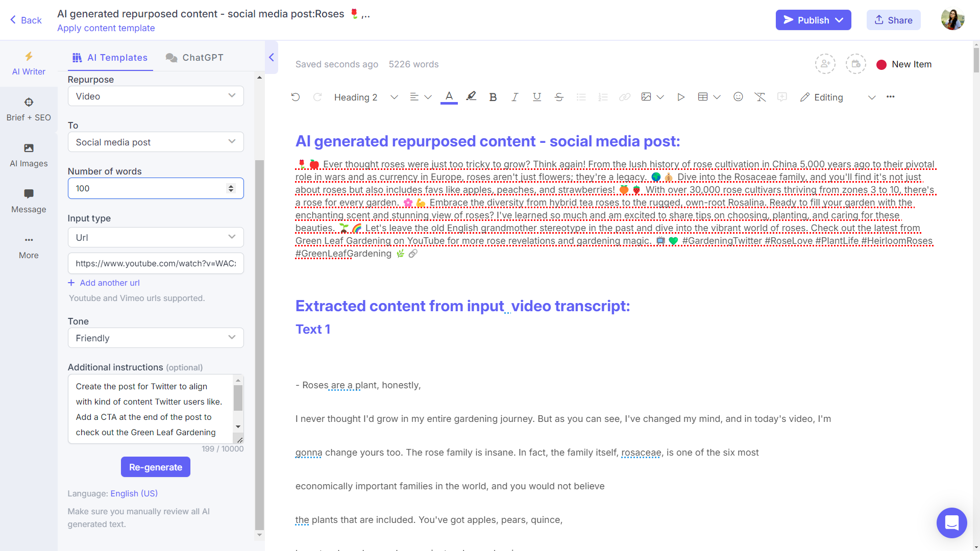Clear formatting of selected text

tap(760, 96)
